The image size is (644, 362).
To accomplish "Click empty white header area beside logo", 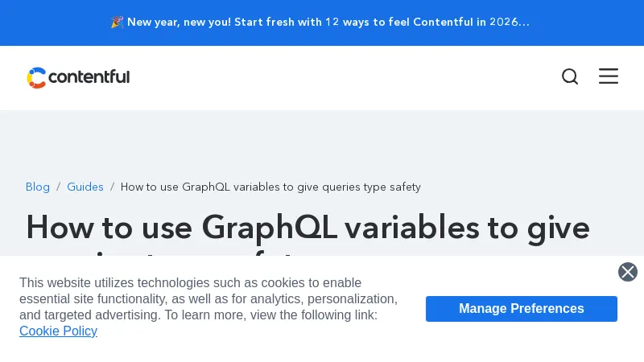I will click(x=338, y=77).
